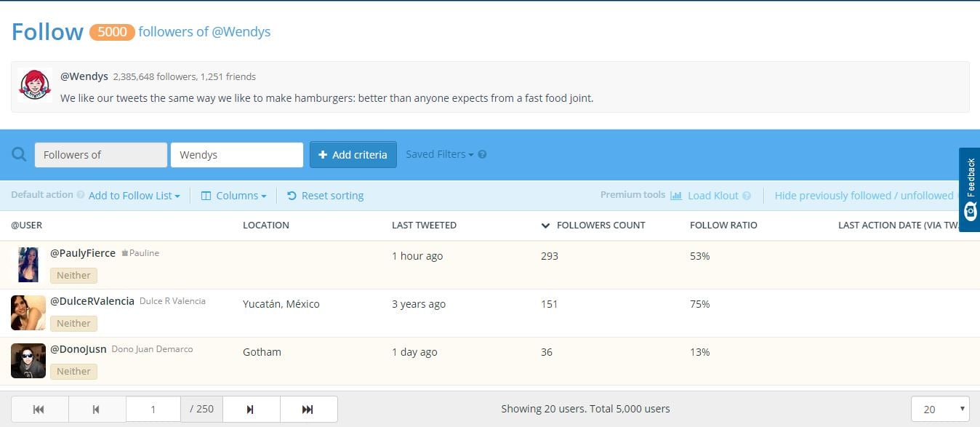Screen dimensions: 980x427
Task: Click the '1 hour ago' last tweeted cell
Action: click(x=417, y=256)
